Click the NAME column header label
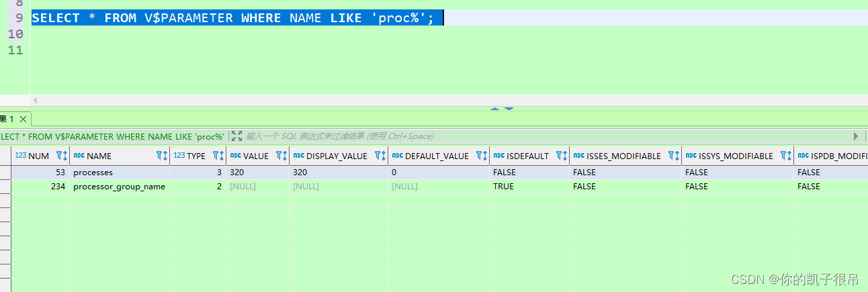868x292 pixels. pyautogui.click(x=99, y=156)
